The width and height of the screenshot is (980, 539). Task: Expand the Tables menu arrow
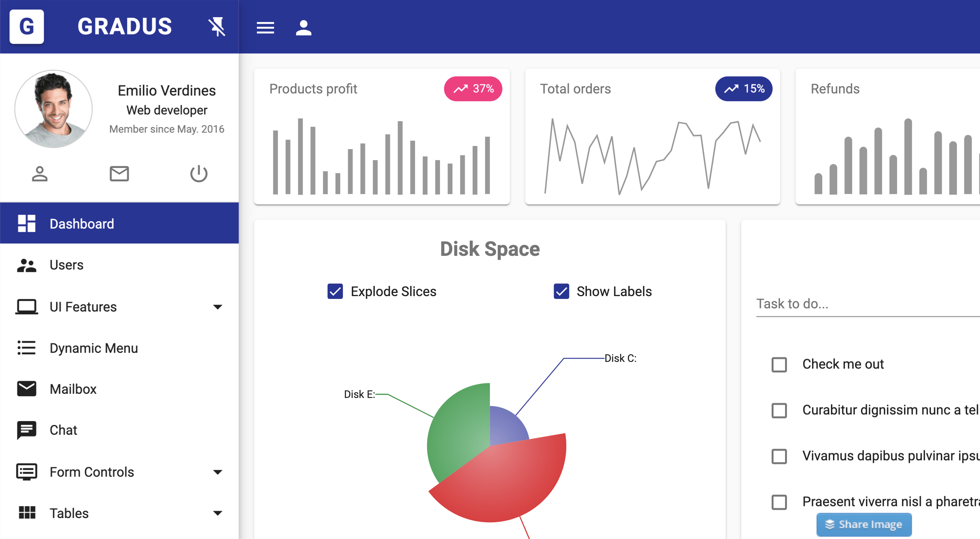click(218, 513)
